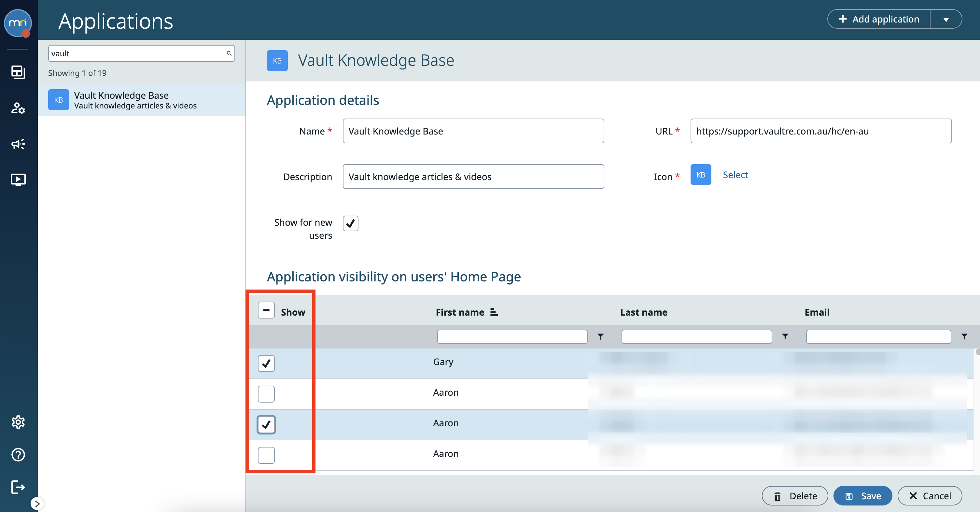Open announcements via the megaphone icon

(18, 144)
